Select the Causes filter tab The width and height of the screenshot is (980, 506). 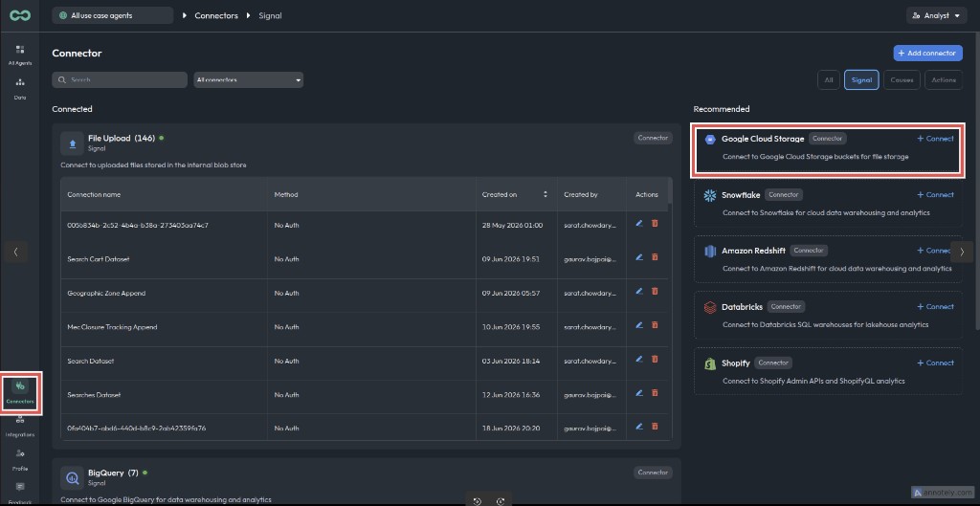click(x=902, y=80)
